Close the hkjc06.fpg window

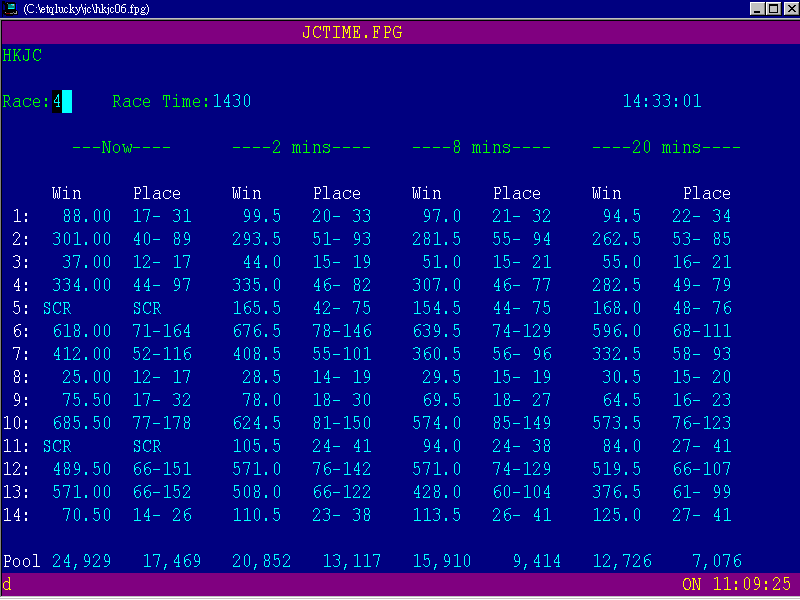(x=789, y=8)
